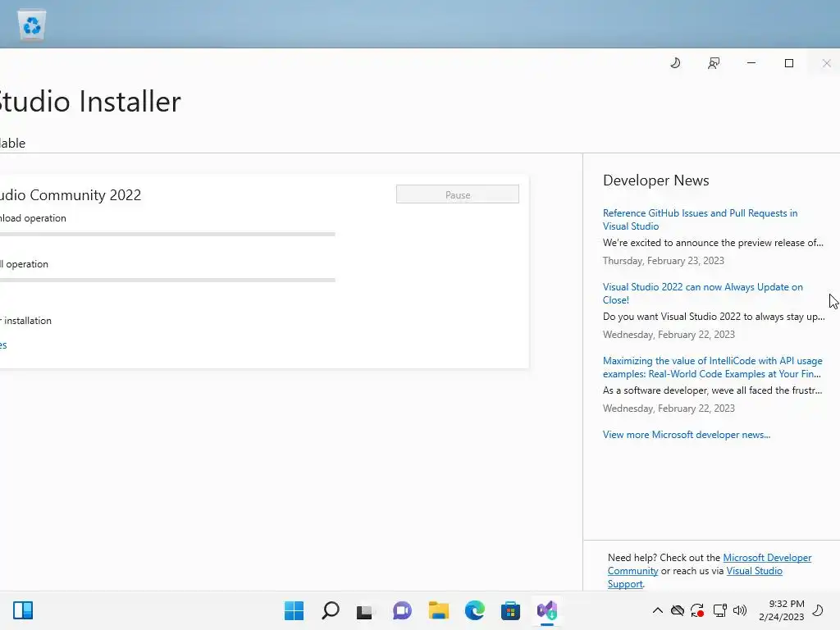Click the focus assist moon icon in tray

coord(819,610)
